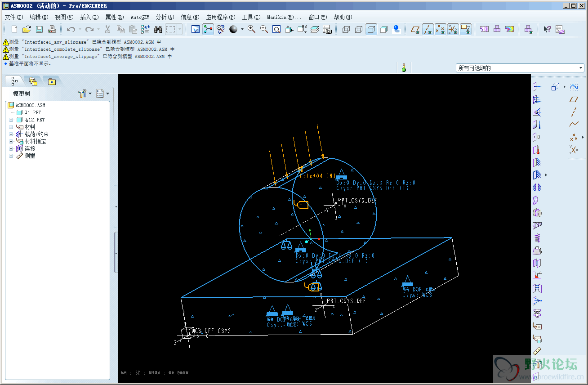Image resolution: width=588 pixels, height=385 pixels.
Task: Toggle coordinate systems display
Action: [453, 29]
